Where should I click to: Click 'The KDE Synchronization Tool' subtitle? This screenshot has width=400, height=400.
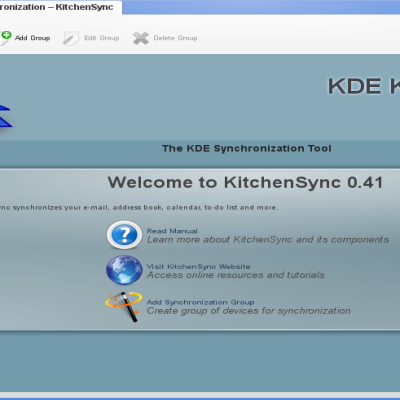[247, 148]
